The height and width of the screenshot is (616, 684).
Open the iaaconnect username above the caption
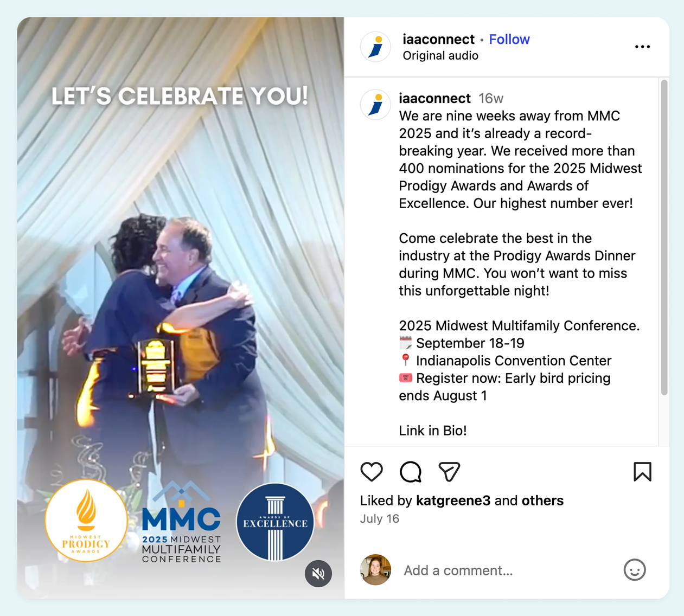[434, 98]
